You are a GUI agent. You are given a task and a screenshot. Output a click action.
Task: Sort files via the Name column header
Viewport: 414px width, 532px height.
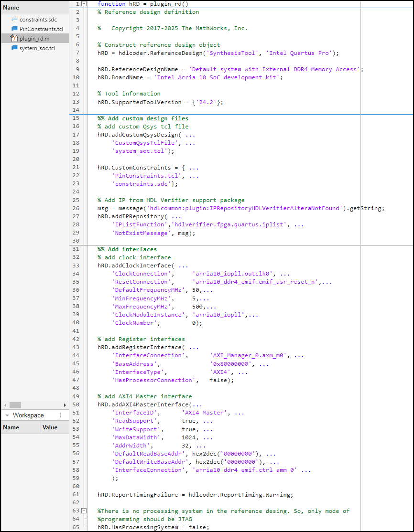tap(11, 8)
